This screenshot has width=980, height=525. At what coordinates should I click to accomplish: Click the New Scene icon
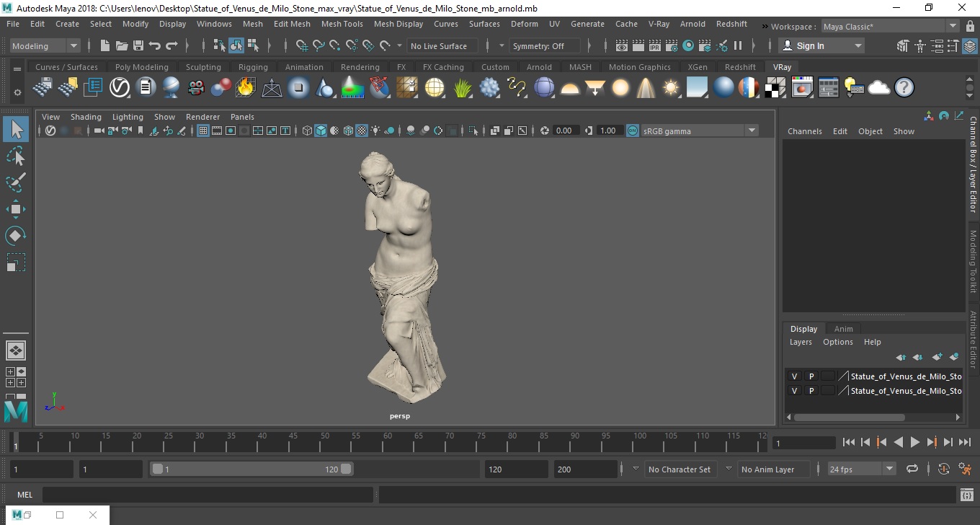click(x=105, y=45)
